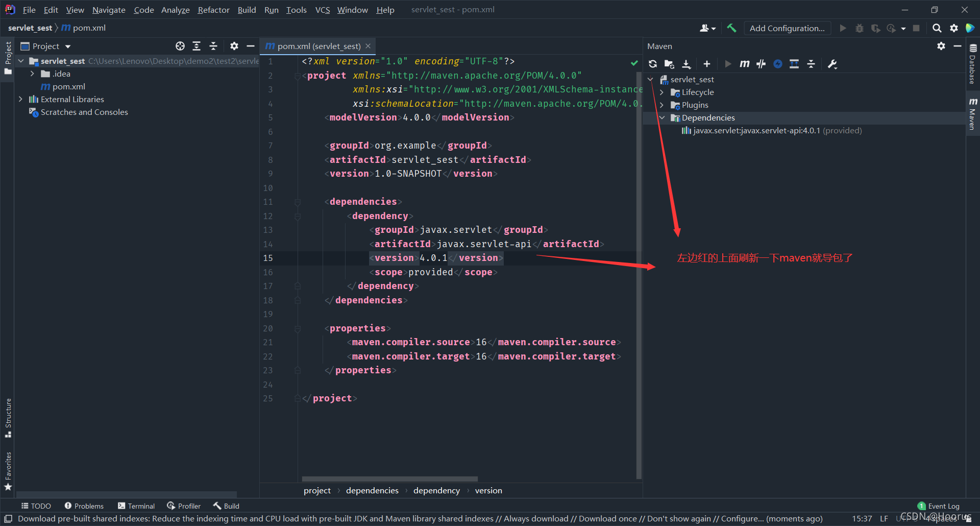Screen dimensions: 980x526
Task: Collapse servlet_sest project root node
Action: [21, 61]
